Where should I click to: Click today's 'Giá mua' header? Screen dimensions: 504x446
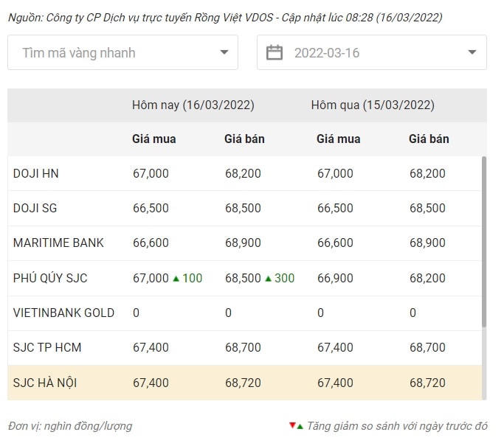pos(154,139)
